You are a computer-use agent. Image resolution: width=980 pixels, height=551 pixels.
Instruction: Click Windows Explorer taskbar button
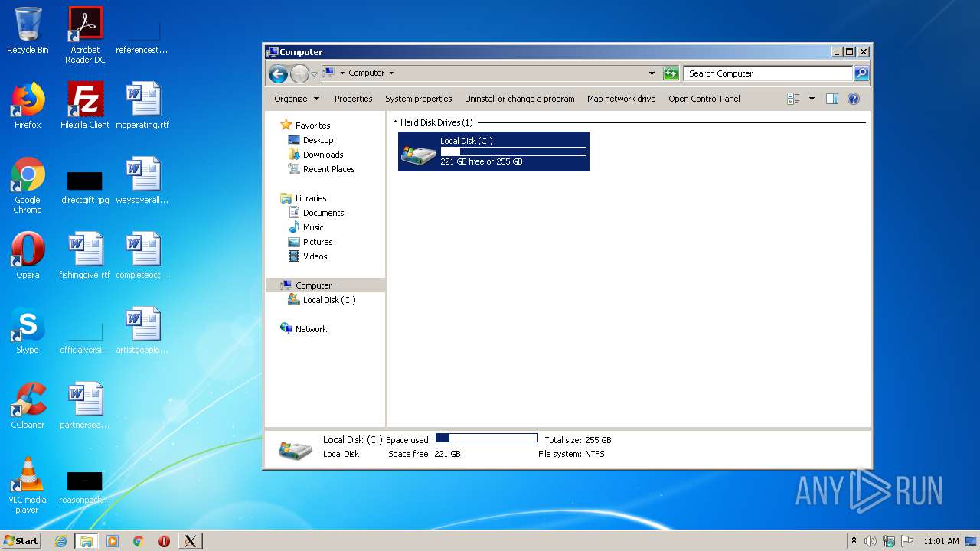coord(87,541)
